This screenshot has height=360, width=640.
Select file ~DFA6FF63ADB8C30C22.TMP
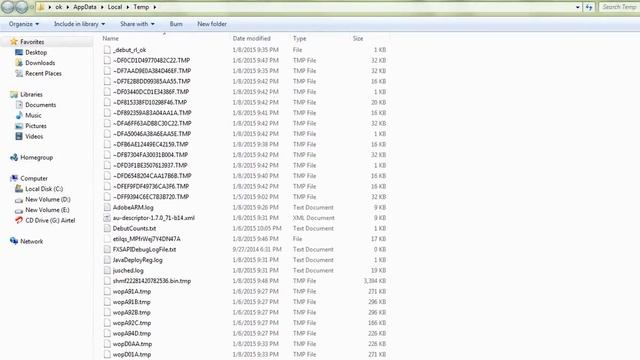click(x=152, y=123)
